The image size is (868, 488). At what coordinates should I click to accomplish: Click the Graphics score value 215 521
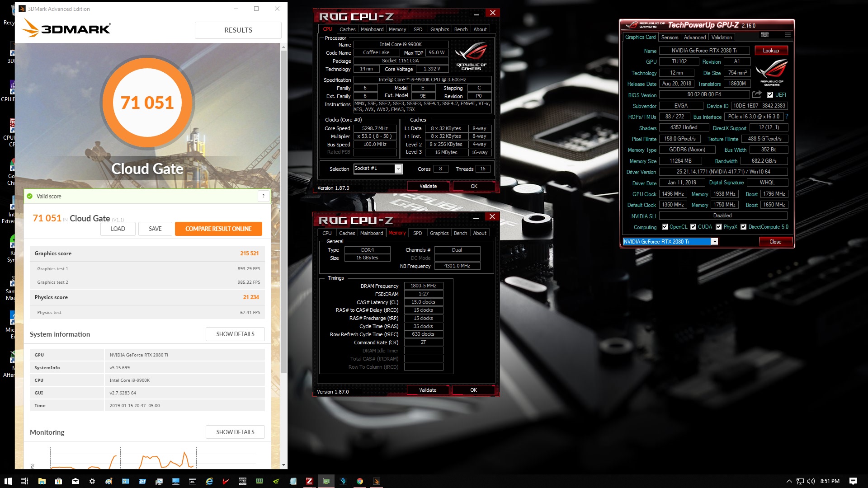click(x=250, y=253)
